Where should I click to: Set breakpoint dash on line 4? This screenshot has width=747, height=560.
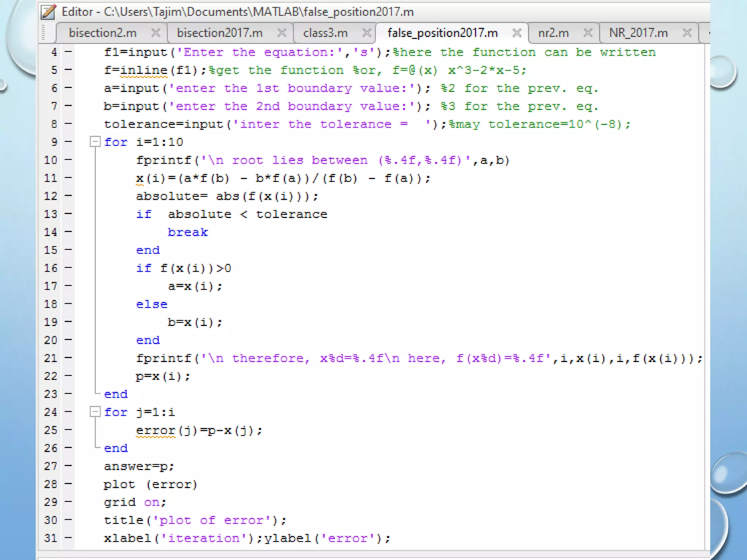[68, 52]
